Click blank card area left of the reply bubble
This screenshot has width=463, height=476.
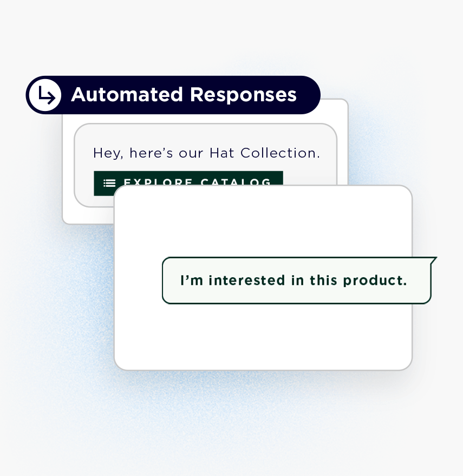tap(138, 281)
